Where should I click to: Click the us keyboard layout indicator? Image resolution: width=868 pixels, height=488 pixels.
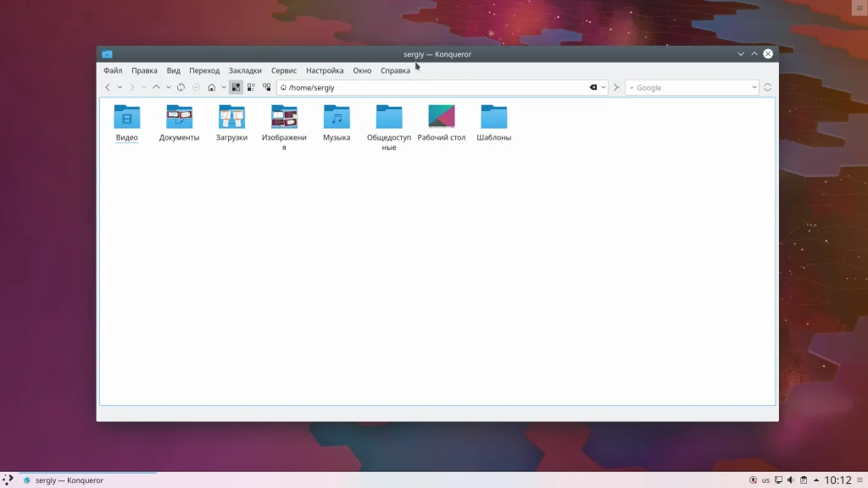(765, 480)
